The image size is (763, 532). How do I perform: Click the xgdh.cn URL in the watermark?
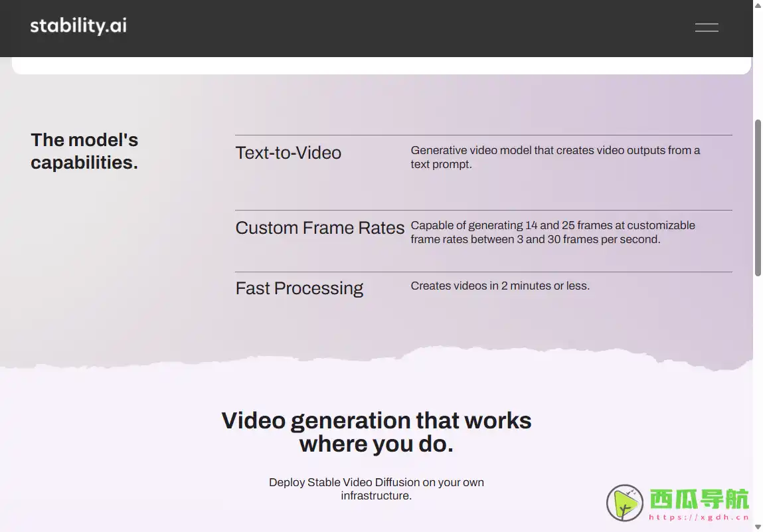(x=699, y=517)
